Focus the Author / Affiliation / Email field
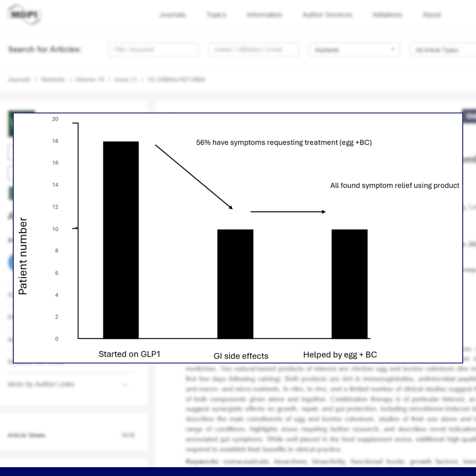476x476 pixels. 253,49
